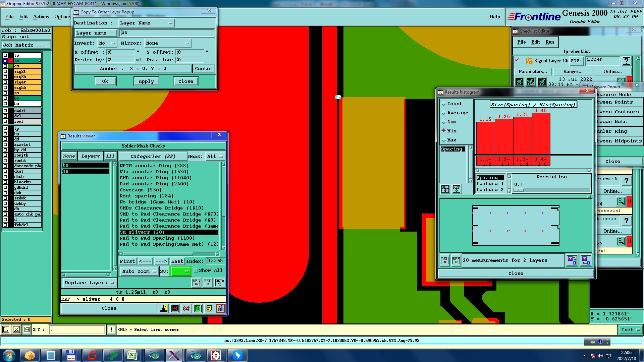Expand the Replace layers dropdown
This screenshot has width=644, height=362.
(x=89, y=283)
